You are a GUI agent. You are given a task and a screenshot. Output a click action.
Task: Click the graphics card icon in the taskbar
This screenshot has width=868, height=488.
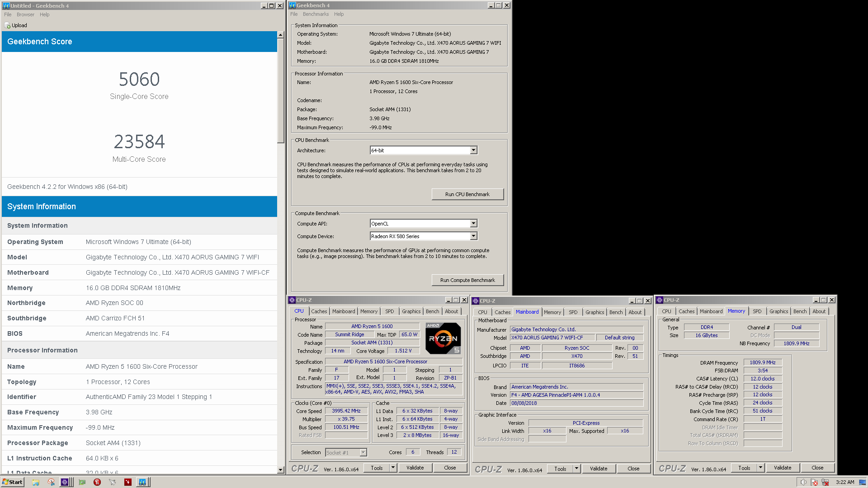pyautogui.click(x=82, y=482)
